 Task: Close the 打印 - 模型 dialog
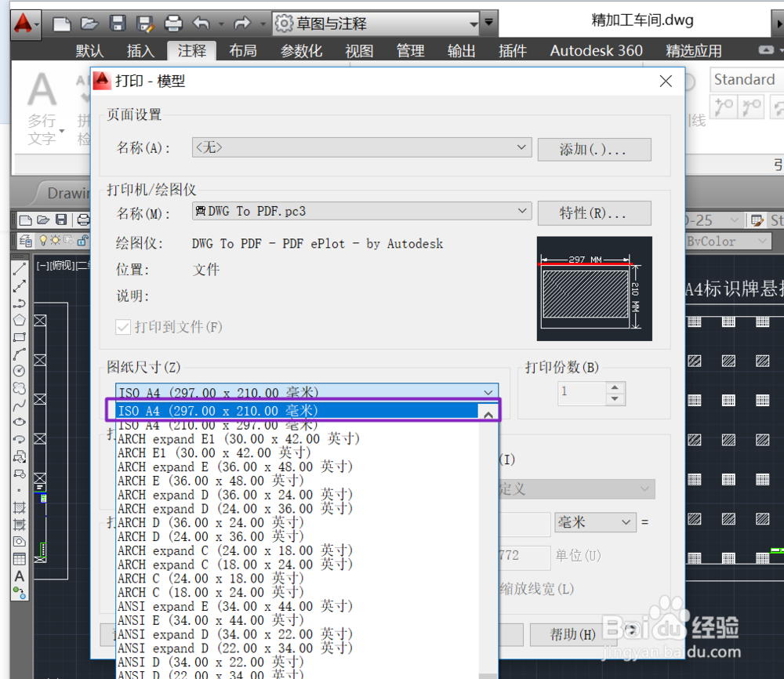tap(666, 81)
